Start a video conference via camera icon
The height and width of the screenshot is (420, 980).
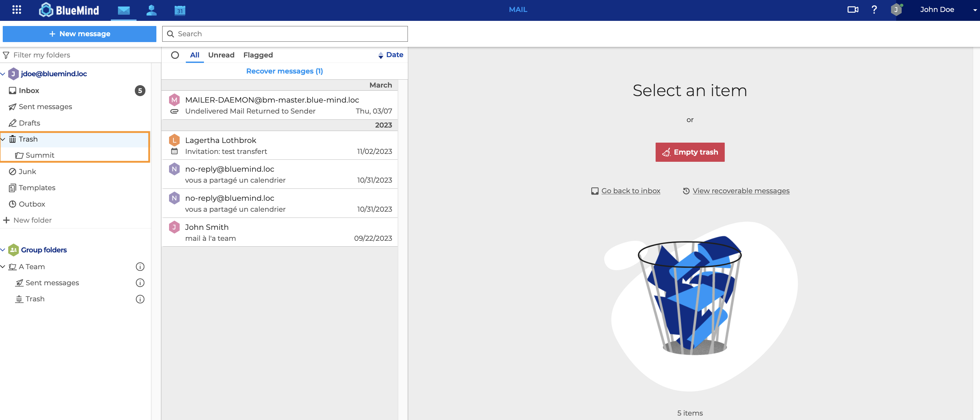853,10
